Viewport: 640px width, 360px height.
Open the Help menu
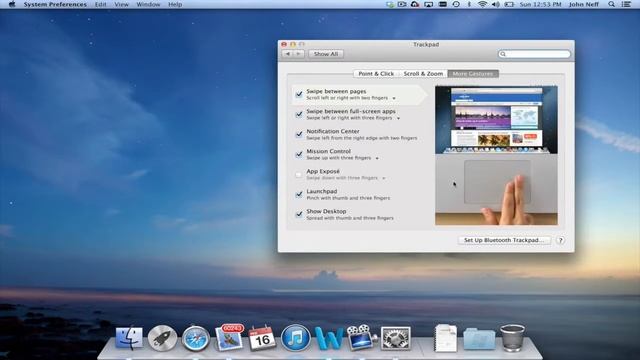click(x=175, y=4)
